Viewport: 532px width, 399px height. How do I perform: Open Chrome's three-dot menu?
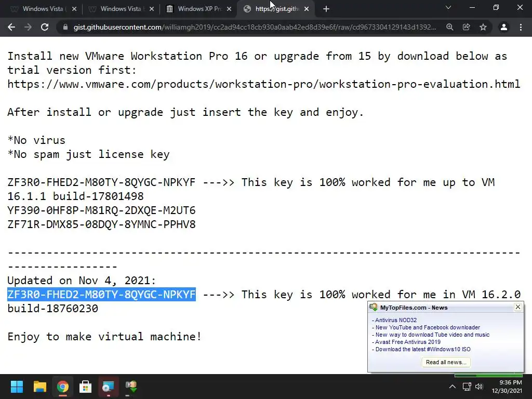pos(521,27)
